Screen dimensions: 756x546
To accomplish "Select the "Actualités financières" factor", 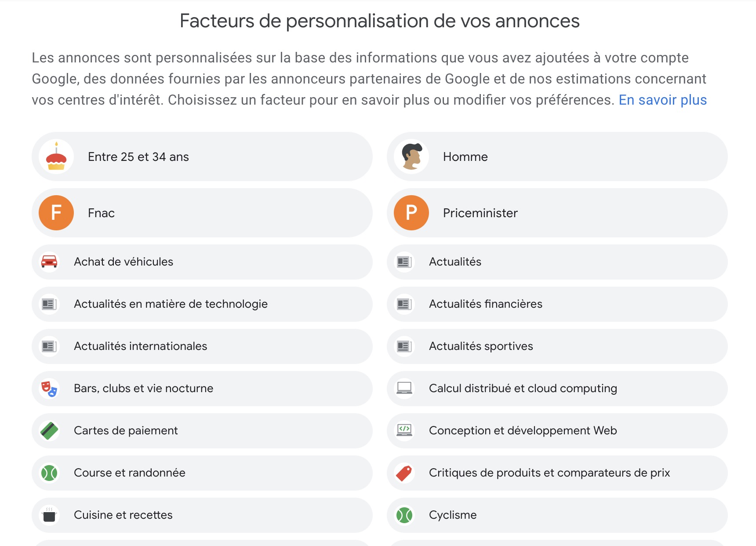I will [485, 304].
